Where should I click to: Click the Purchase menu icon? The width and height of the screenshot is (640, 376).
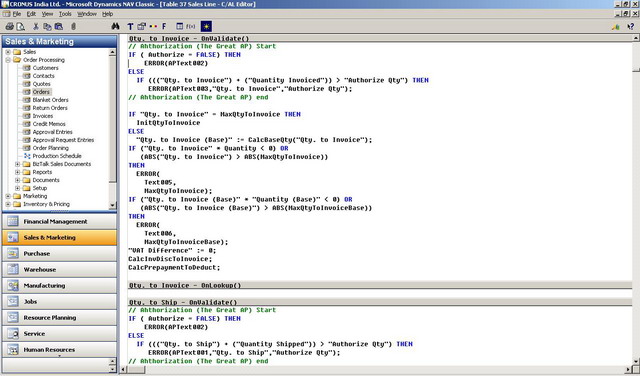(13, 254)
